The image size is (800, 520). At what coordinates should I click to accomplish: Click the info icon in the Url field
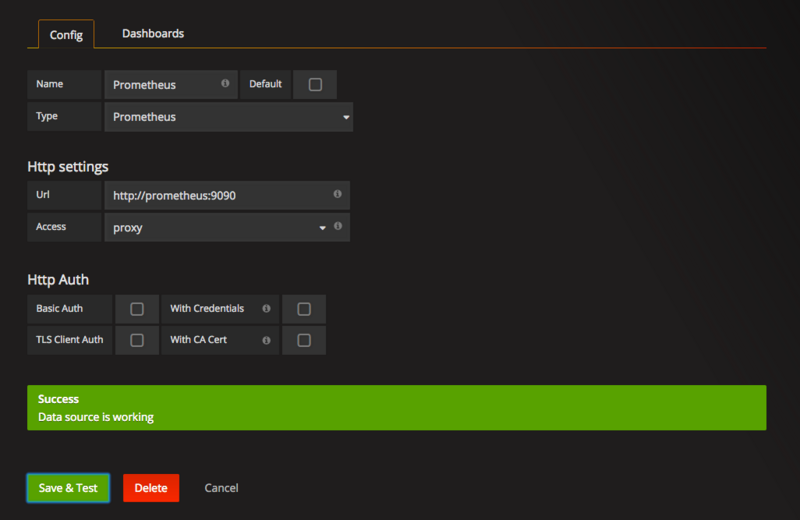(x=337, y=194)
